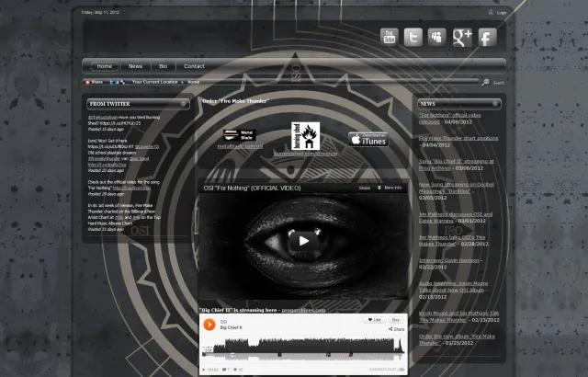Open New Song Streaming on Decibel news
This screenshot has width=588, height=377.
[456, 188]
